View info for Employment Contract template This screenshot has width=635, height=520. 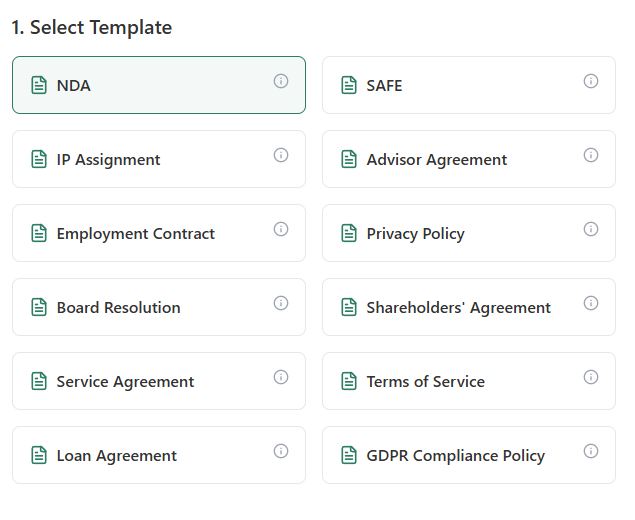tap(281, 229)
